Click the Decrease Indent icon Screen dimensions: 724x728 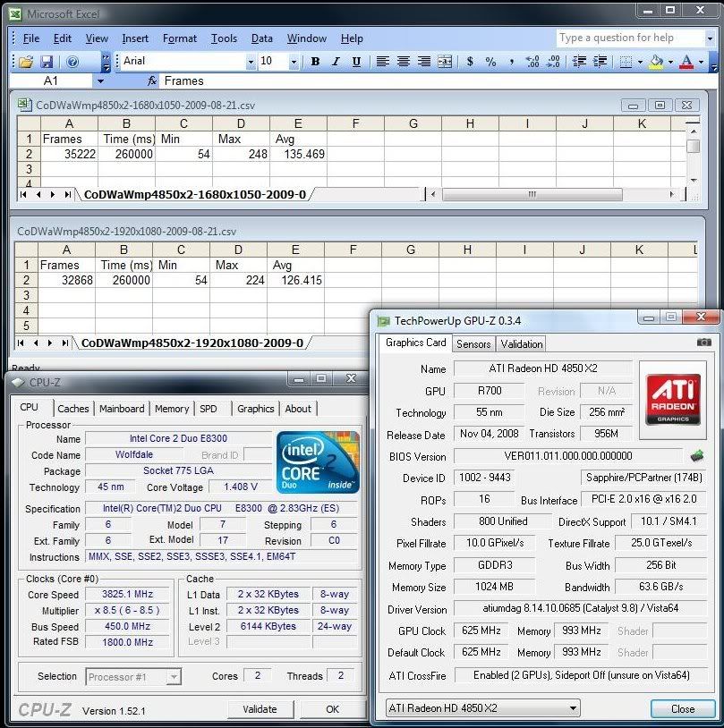[579, 62]
